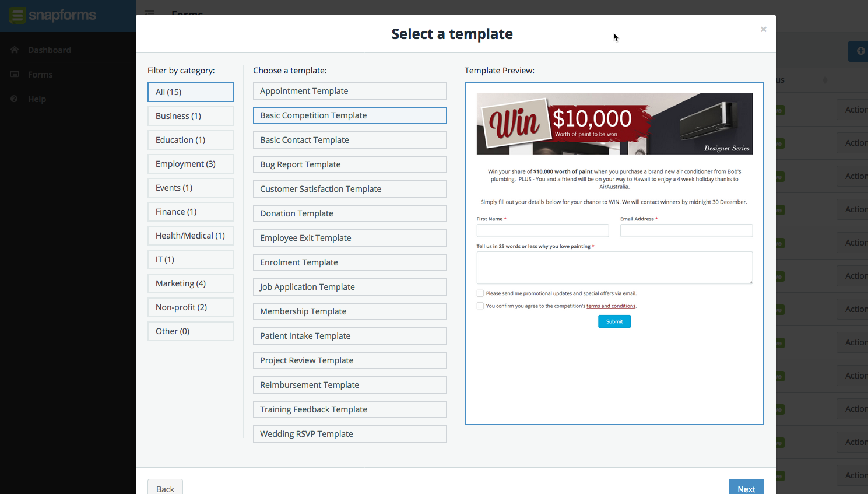Choose the Job Application Template
Image resolution: width=868 pixels, height=494 pixels.
point(350,287)
